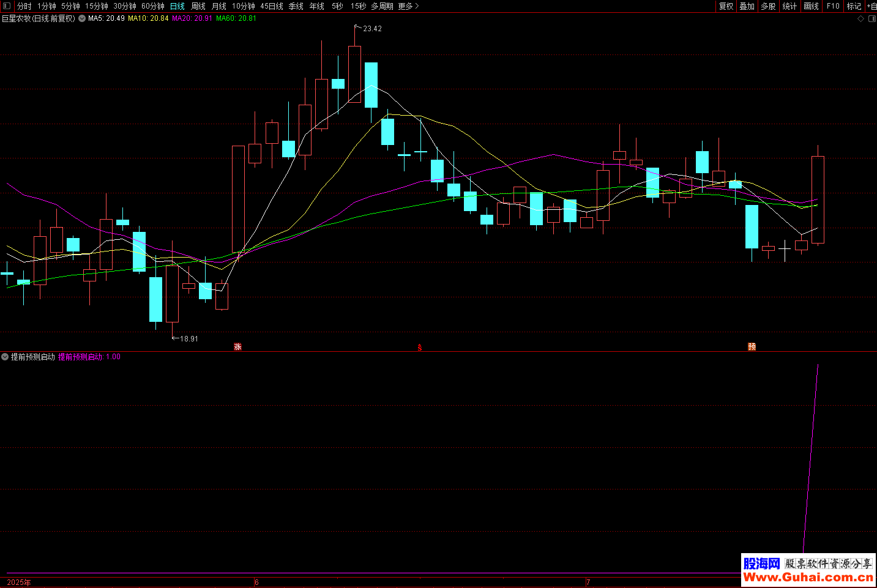This screenshot has height=588, width=877.
Task: Toggle the right side panel icon
Action: coord(872,19)
